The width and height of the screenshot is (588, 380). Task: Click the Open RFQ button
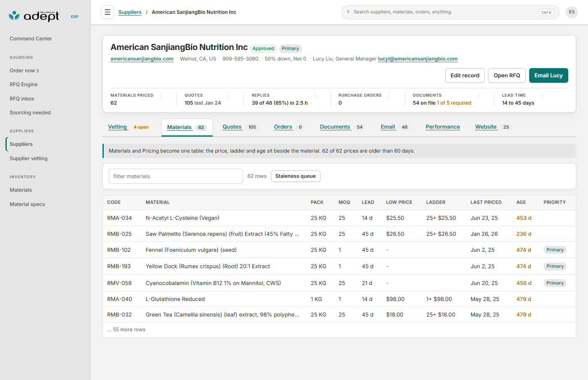[507, 76]
